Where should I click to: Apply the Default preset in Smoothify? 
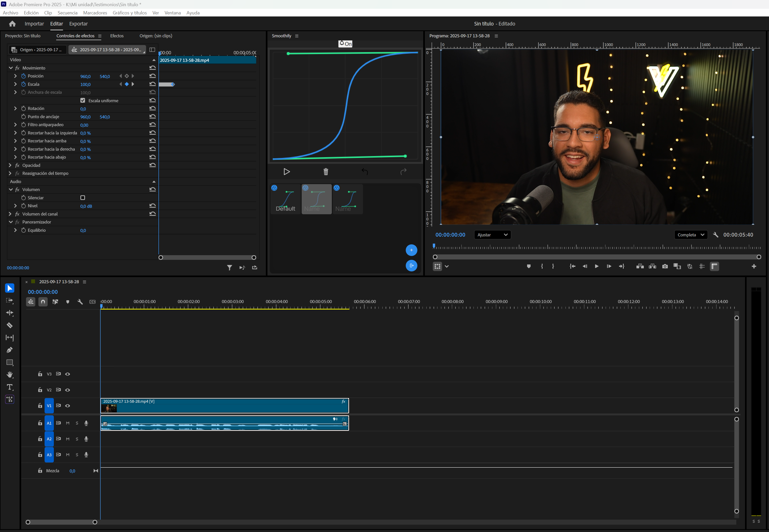285,199
